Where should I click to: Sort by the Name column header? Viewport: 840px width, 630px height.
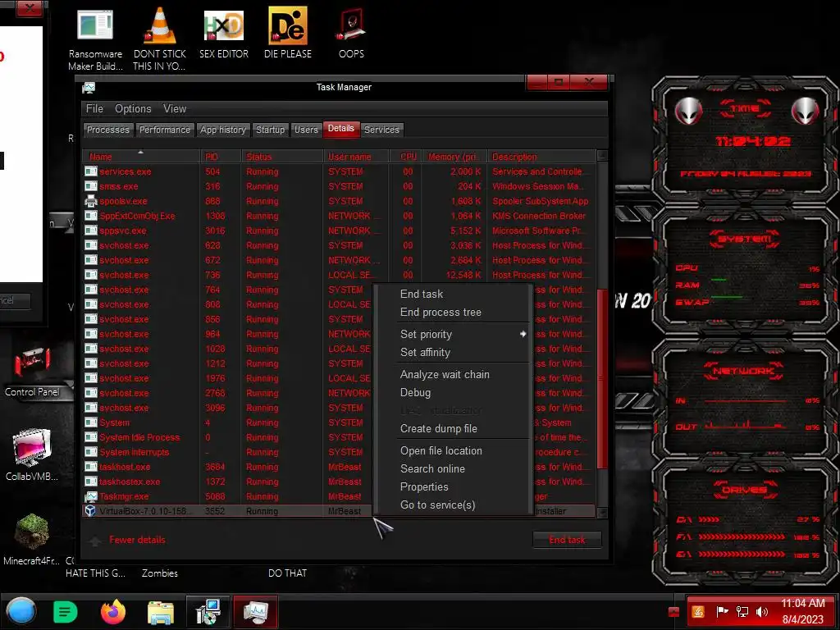[x=140, y=157]
